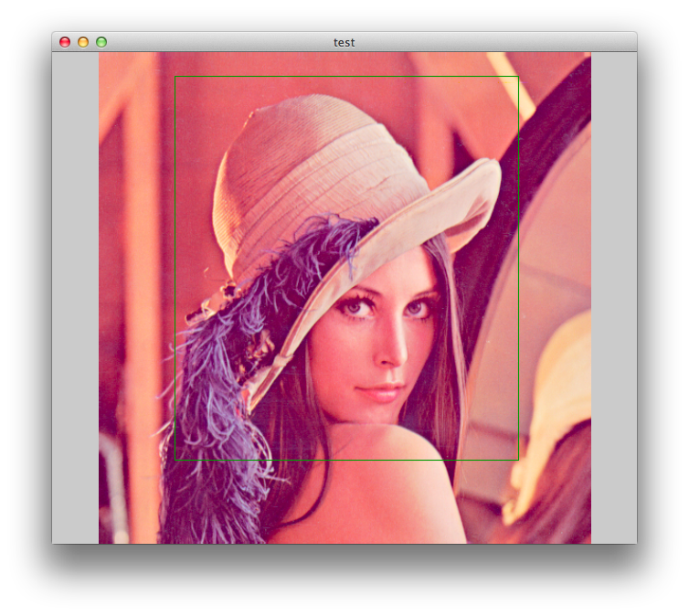The width and height of the screenshot is (689, 616).
Task: Click the bottom-right corner of the rectangle overlay
Action: coord(518,460)
